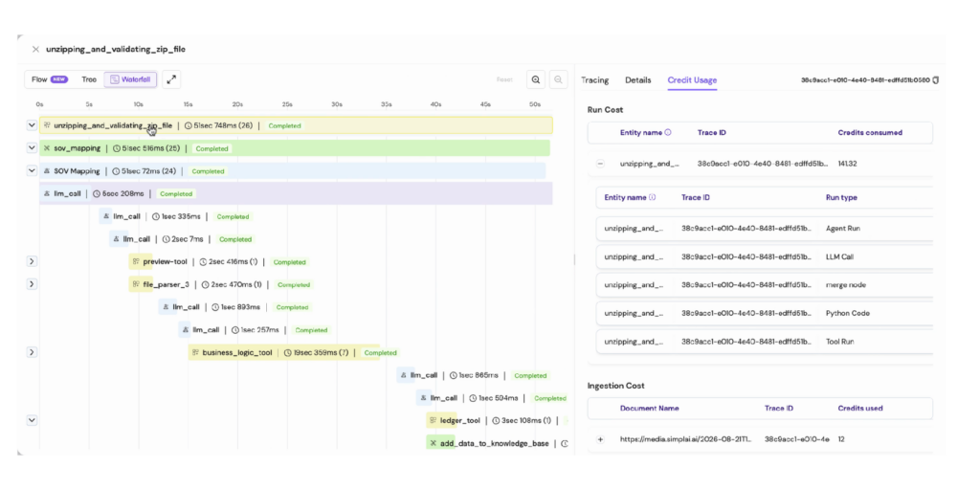Click the business_logic_tool span icon
Screen dimensions: 980x490
coord(195,352)
